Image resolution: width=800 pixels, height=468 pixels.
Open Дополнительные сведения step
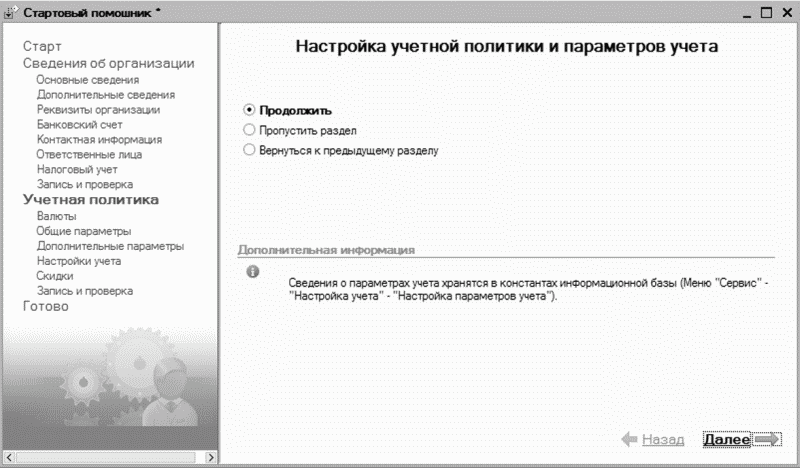106,95
